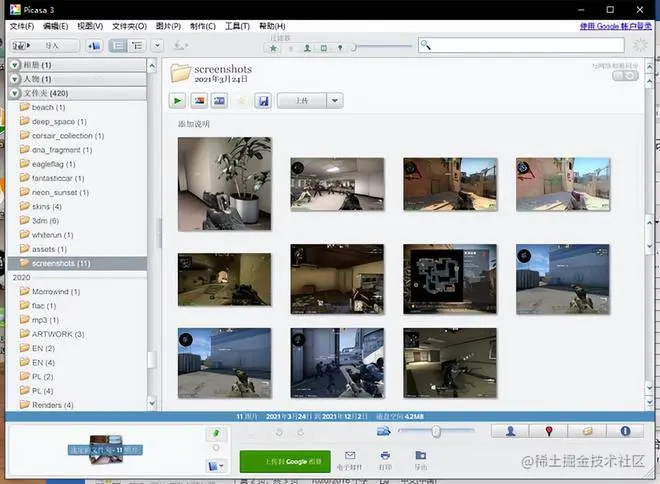660x484 pixels.
Task: Click the 打印 print icon
Action: [x=385, y=455]
